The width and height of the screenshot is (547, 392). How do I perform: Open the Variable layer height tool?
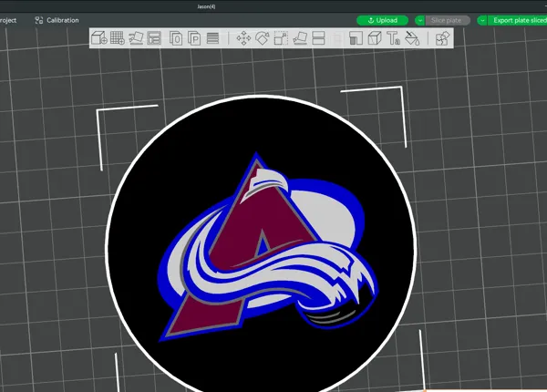[212, 38]
